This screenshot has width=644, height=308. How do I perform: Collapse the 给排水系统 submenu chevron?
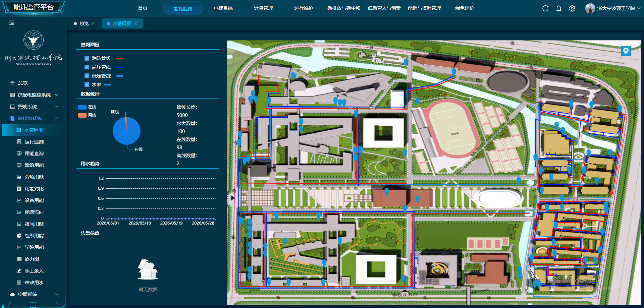[x=57, y=118]
